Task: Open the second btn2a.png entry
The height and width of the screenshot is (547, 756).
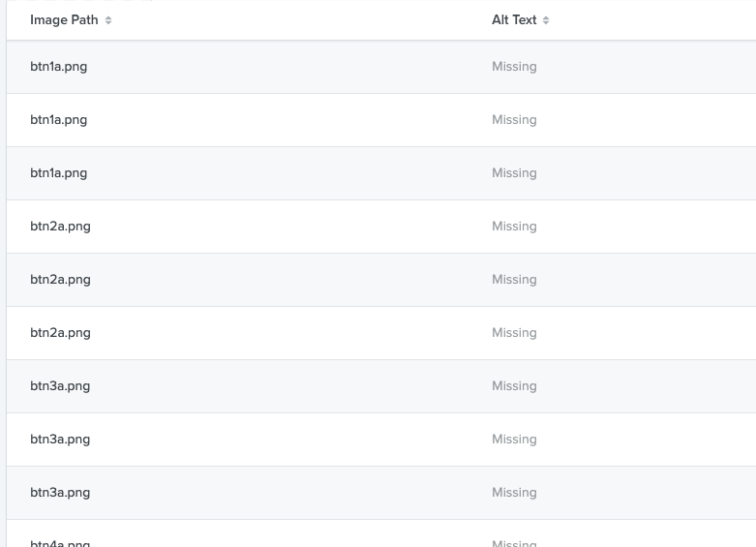Action: point(60,280)
